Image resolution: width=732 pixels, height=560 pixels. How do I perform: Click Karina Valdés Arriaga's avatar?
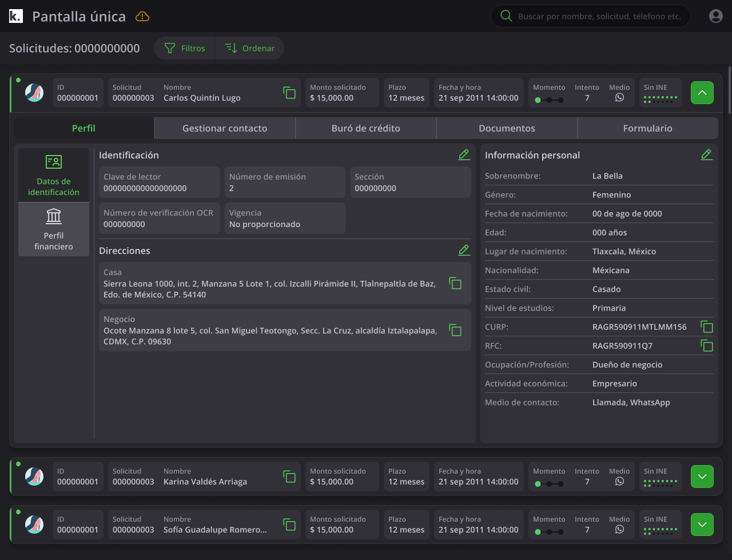click(x=34, y=476)
